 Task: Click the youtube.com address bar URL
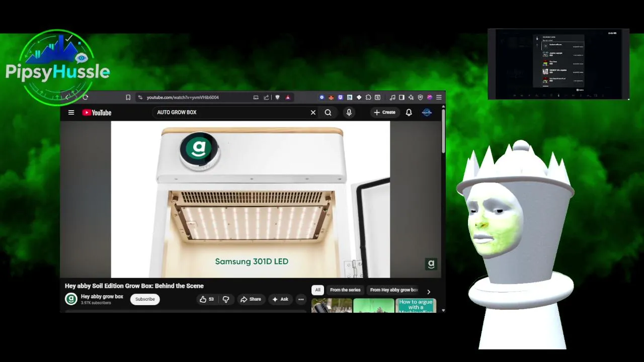(x=183, y=98)
